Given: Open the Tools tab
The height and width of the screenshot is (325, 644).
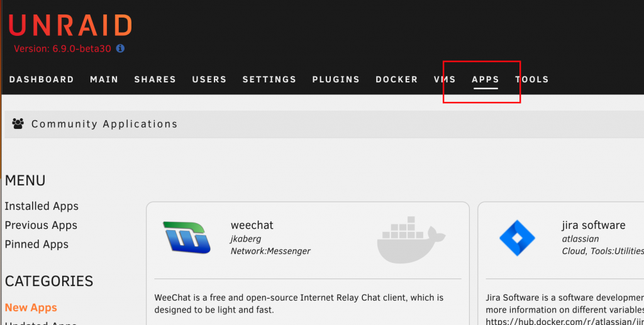Looking at the screenshot, I should pos(532,80).
